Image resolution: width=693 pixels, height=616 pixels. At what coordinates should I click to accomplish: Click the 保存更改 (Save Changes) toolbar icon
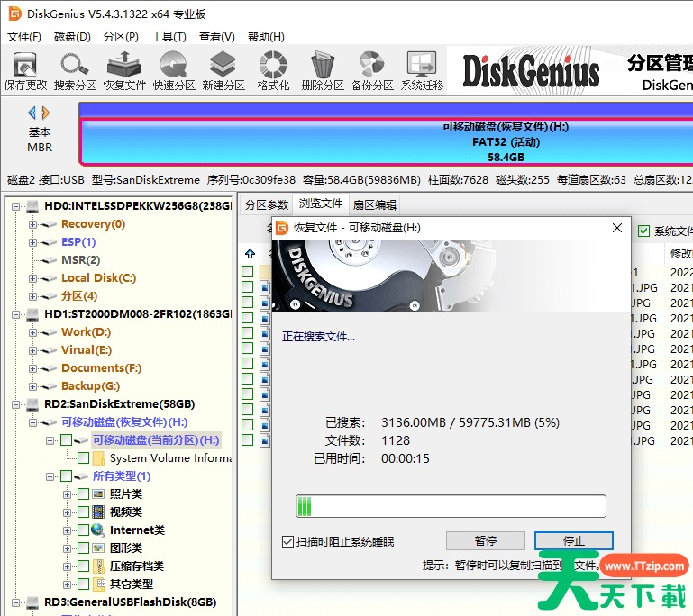pos(25,70)
